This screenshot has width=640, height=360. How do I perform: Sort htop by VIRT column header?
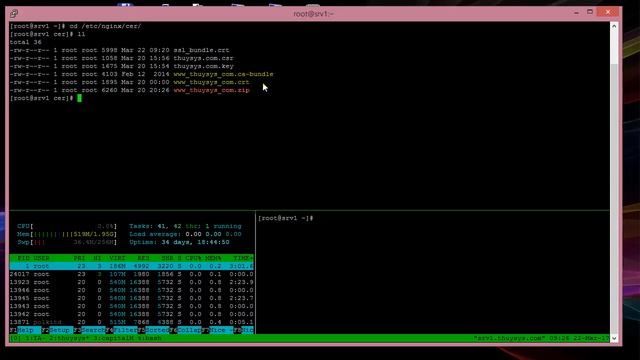click(x=117, y=258)
